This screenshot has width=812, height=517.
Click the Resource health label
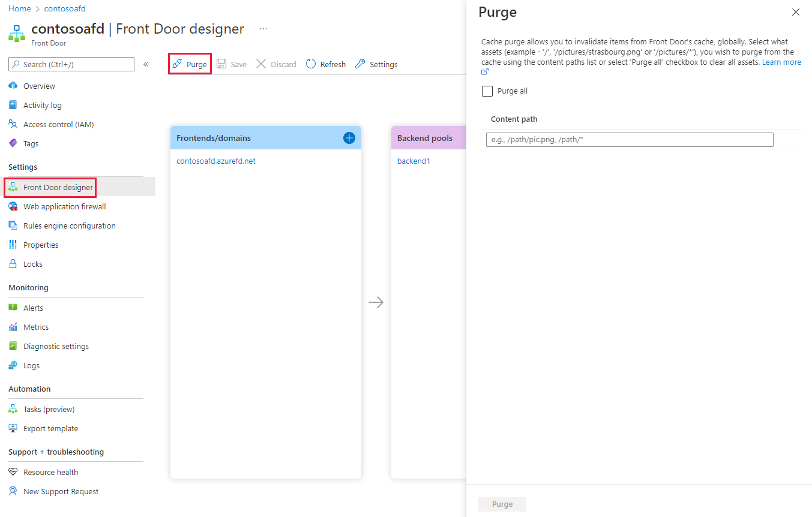(51, 472)
